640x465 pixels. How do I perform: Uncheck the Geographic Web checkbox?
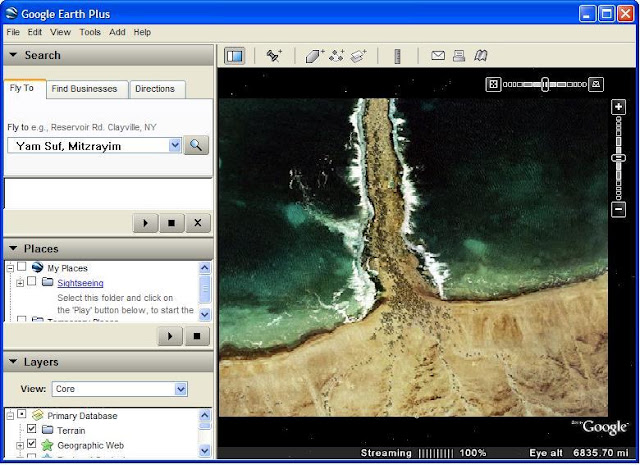(31, 443)
